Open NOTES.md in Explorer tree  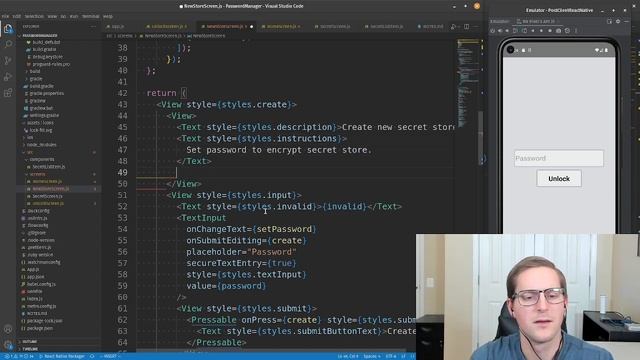(34, 313)
